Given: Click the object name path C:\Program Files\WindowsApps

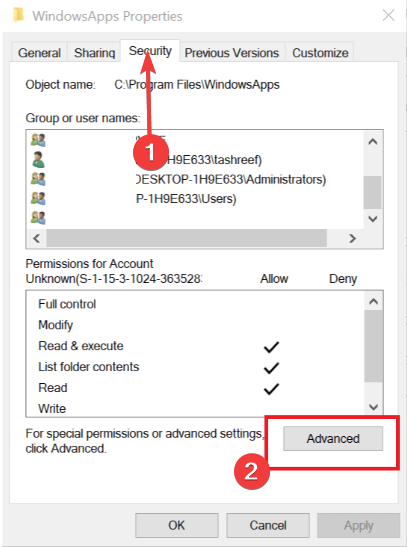Looking at the screenshot, I should point(197,85).
